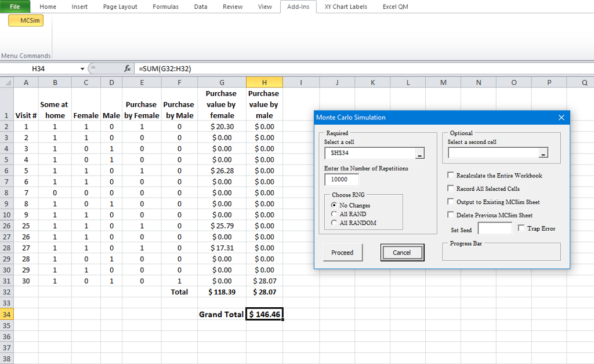This screenshot has width=594, height=364.
Task: Switch to the Formulas ribbon tab
Action: click(165, 6)
